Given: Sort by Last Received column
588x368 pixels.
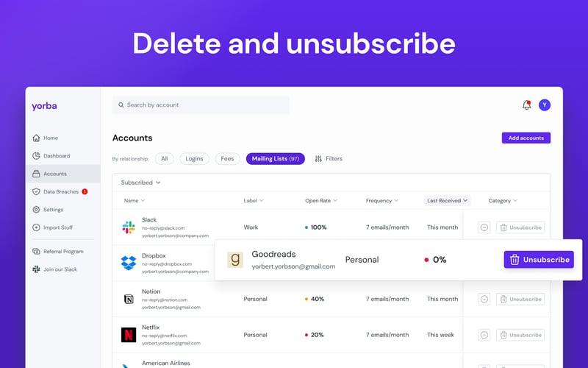Looking at the screenshot, I should [448, 200].
